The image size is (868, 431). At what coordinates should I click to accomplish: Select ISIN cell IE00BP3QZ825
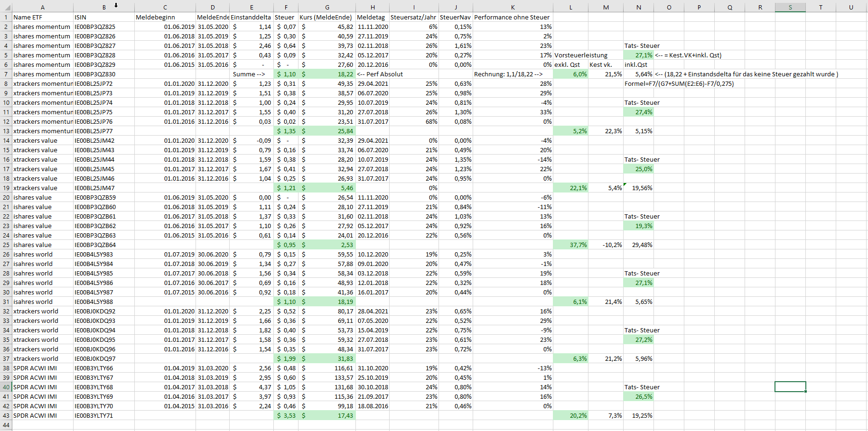(104, 27)
